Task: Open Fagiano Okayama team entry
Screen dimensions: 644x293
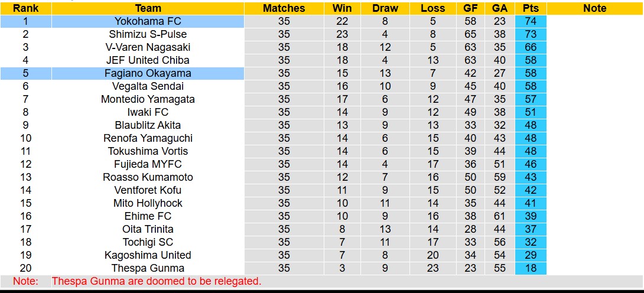Action: point(148,73)
